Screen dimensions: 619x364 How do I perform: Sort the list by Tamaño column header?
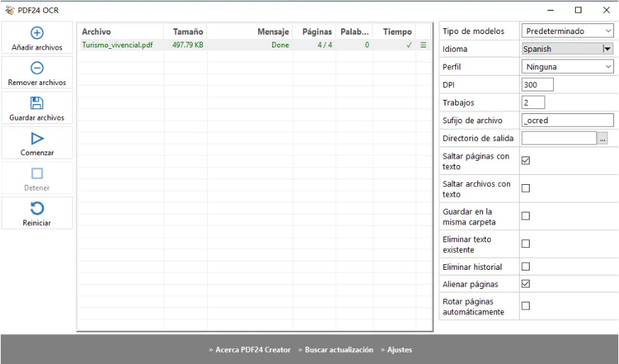[x=187, y=32]
